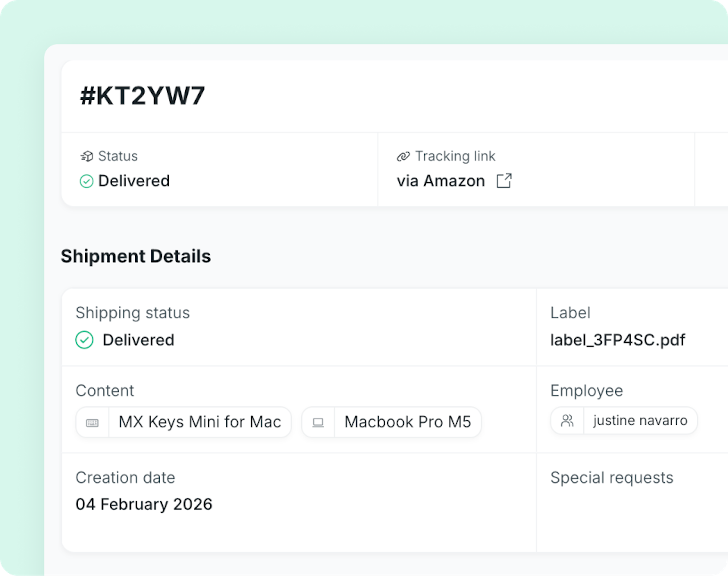Screen dimensions: 728x576
Task: Open the justine navarro employee chip
Action: (640, 420)
